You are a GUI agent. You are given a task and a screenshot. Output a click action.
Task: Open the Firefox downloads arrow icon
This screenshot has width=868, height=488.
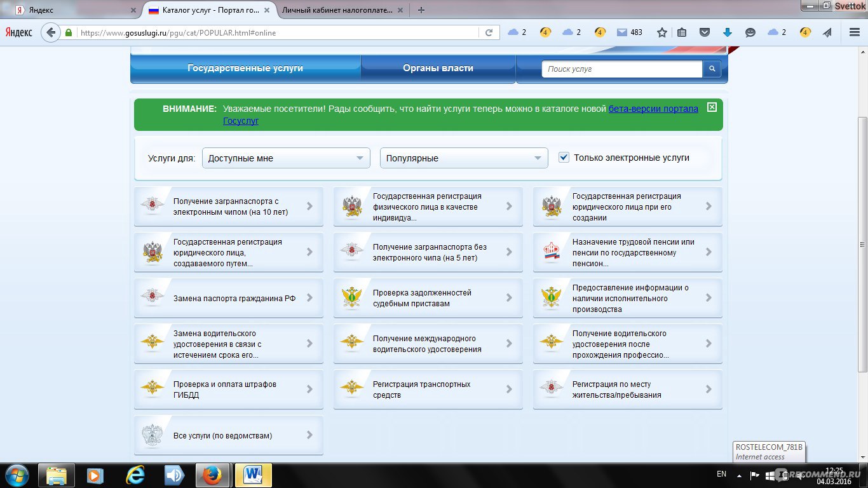pyautogui.click(x=728, y=32)
